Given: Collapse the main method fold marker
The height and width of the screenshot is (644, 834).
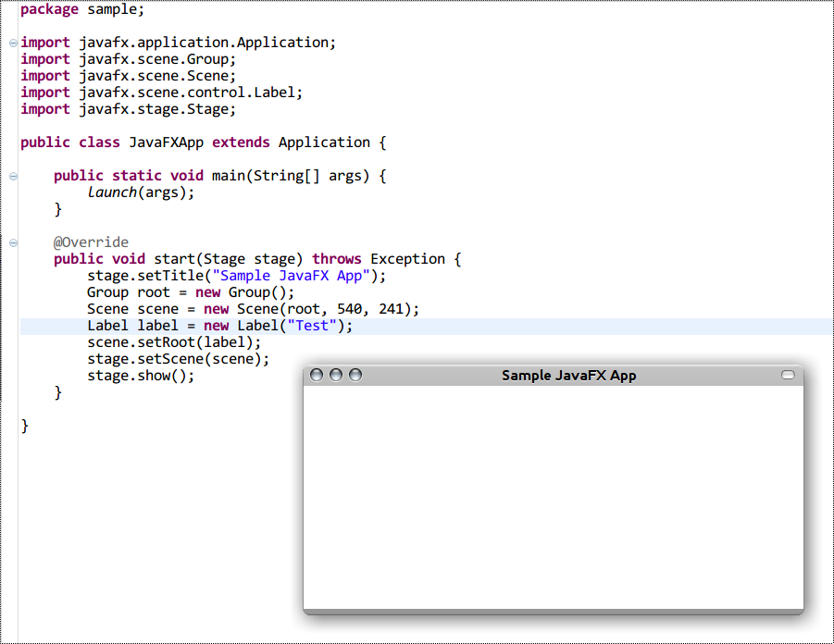Looking at the screenshot, I should 13,177.
